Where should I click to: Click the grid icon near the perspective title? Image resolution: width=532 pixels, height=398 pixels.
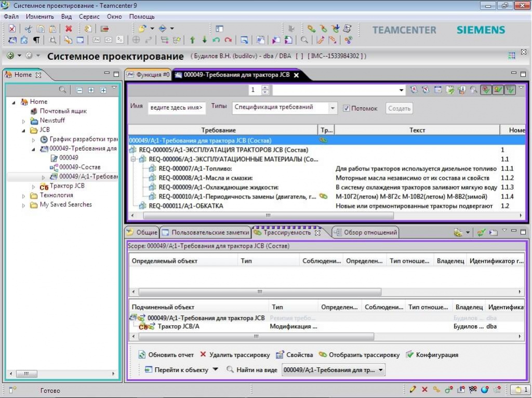tap(512, 56)
